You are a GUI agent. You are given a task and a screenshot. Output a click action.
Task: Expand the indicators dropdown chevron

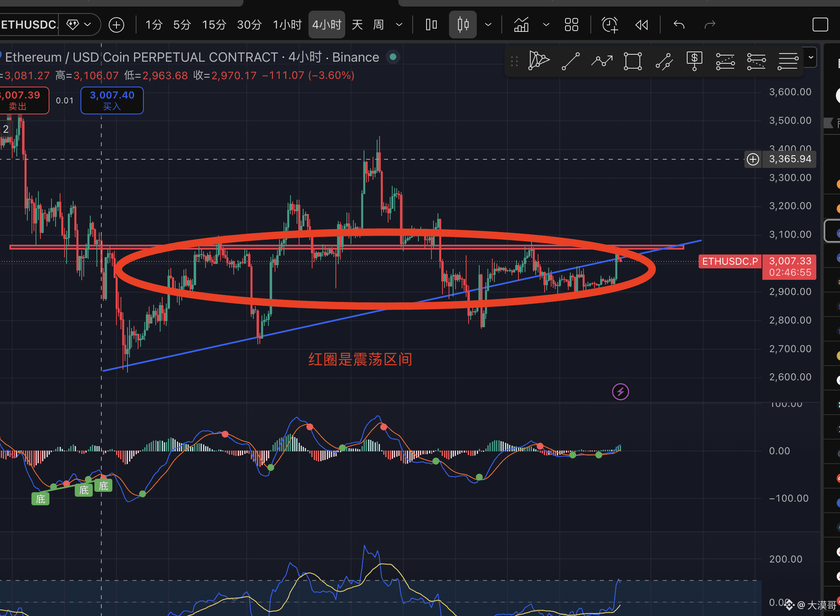[546, 25]
